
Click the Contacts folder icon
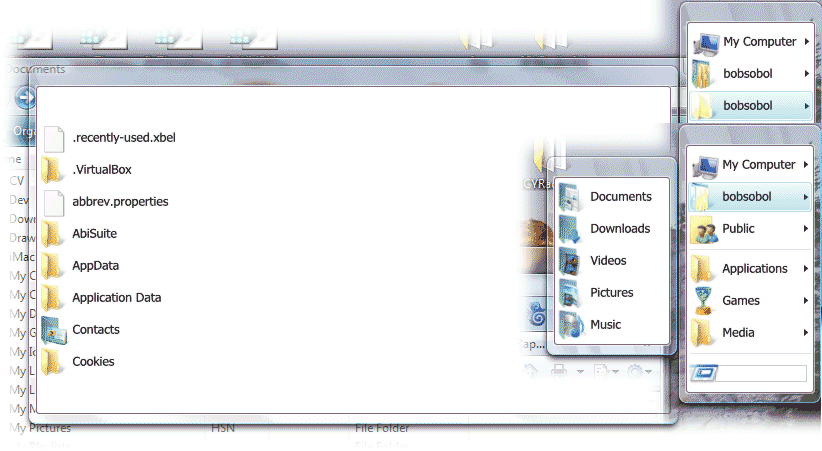(54, 330)
